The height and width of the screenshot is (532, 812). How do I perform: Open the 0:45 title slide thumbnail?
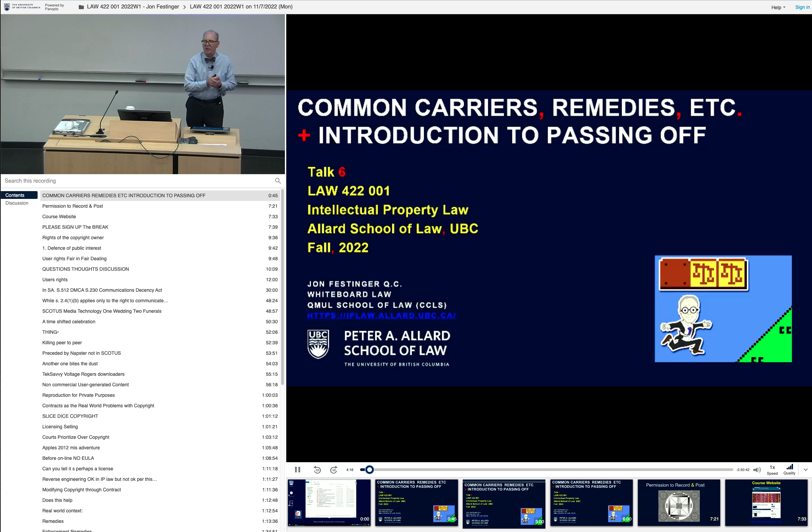coord(417,503)
